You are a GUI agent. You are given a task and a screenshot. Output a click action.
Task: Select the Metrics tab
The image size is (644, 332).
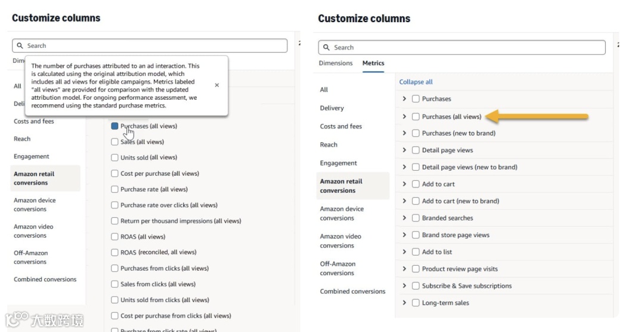tap(373, 63)
